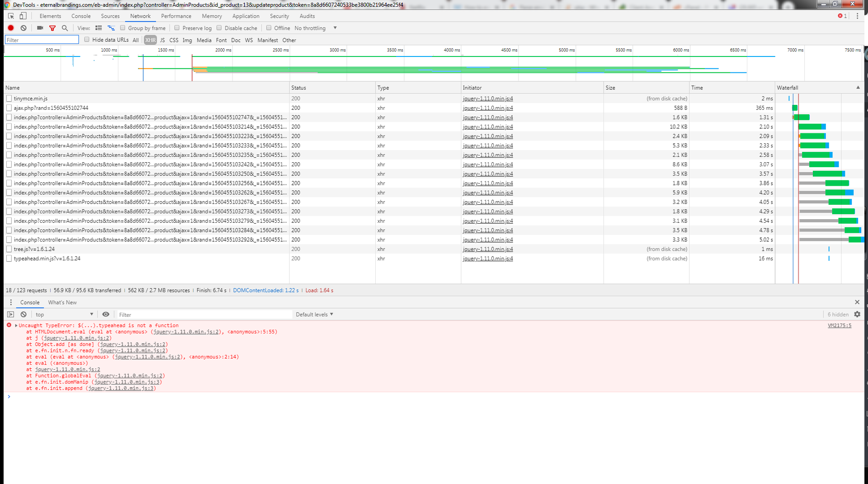Sort requests by Time column header

pos(732,88)
